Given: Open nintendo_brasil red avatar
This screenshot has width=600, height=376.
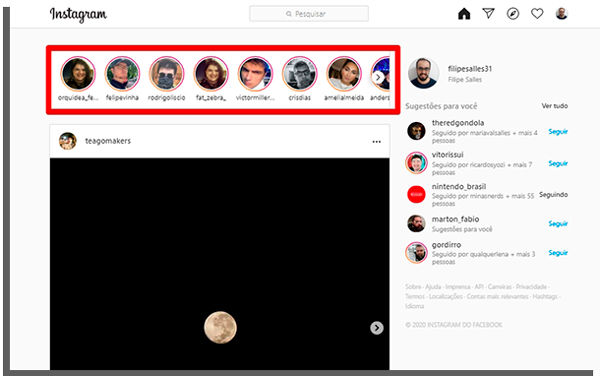Looking at the screenshot, I should tap(416, 194).
